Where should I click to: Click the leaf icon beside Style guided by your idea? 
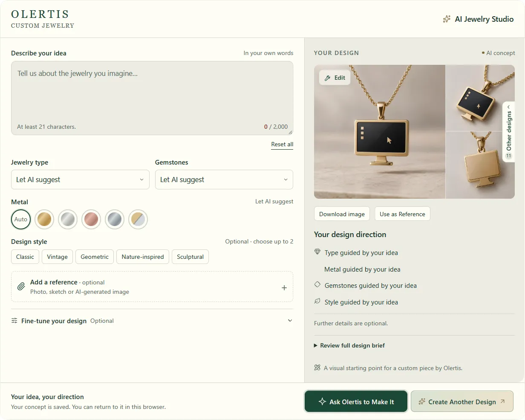click(317, 301)
